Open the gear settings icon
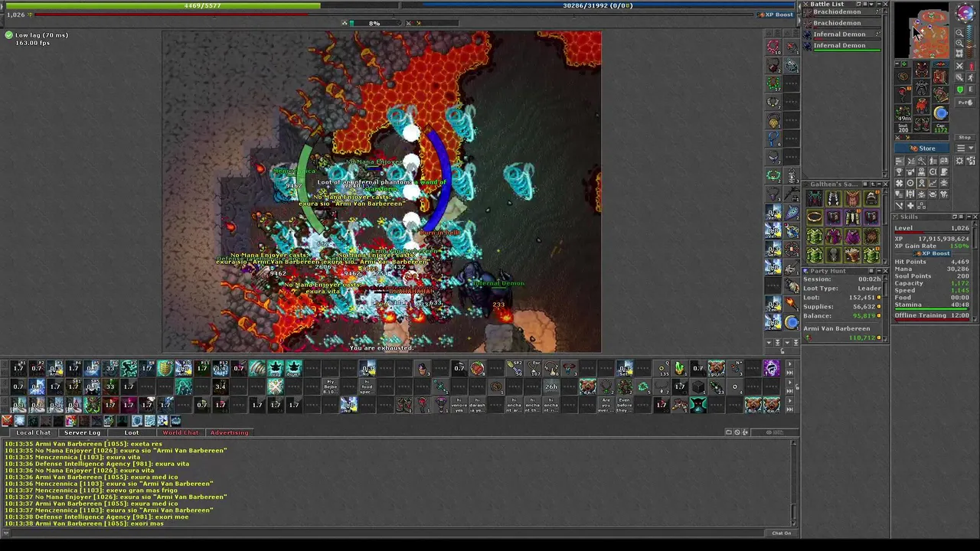 point(959,161)
